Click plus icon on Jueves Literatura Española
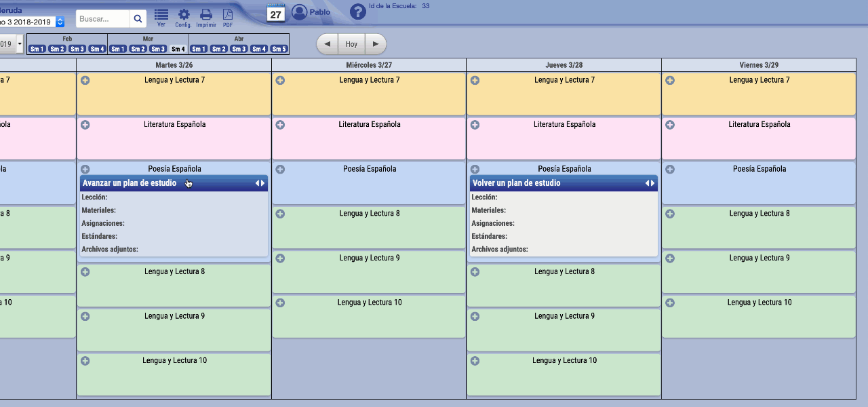The image size is (868, 407). click(x=475, y=125)
